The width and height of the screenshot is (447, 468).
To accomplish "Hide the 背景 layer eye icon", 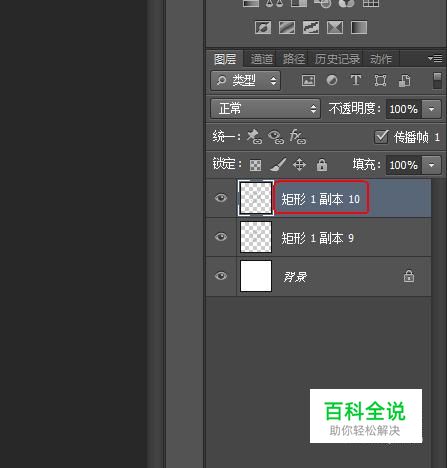I will click(221, 276).
